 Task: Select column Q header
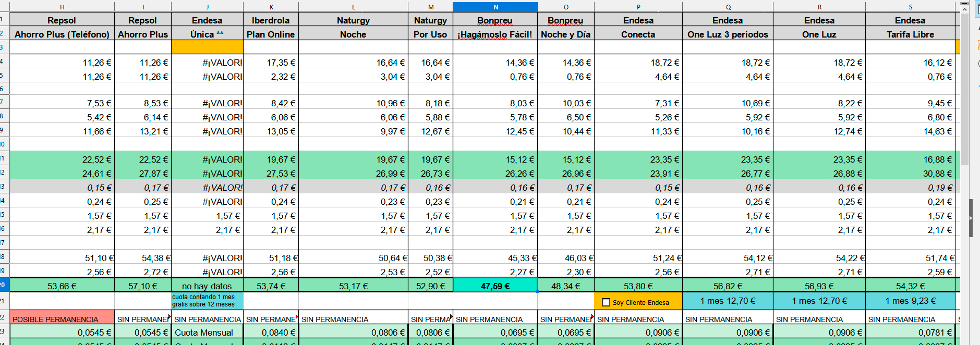click(728, 7)
